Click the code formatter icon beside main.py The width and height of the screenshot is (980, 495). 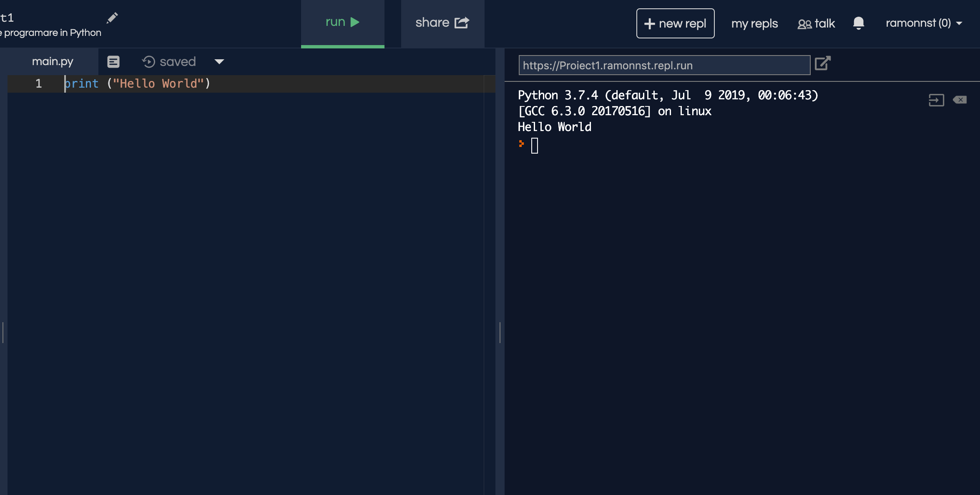113,62
